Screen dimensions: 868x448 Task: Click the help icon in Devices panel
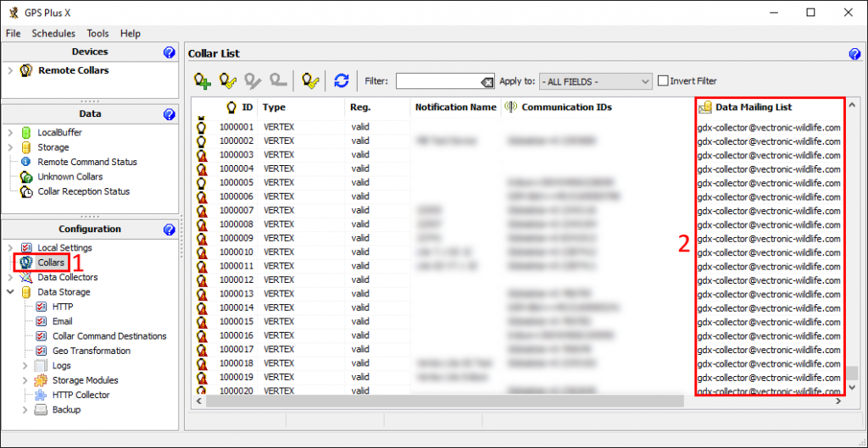169,53
